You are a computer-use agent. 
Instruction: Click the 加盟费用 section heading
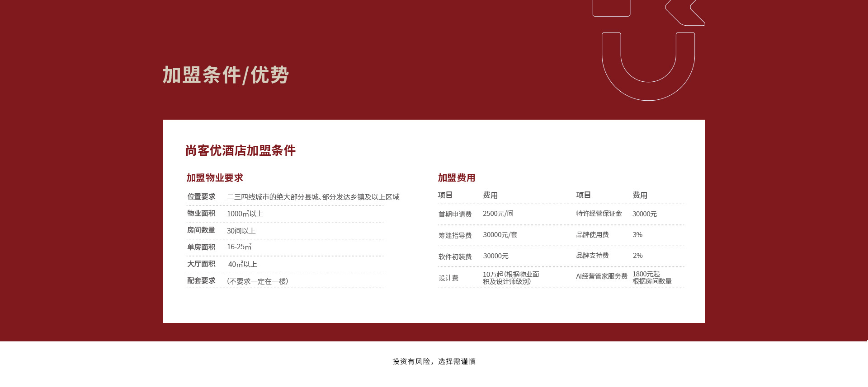click(457, 178)
